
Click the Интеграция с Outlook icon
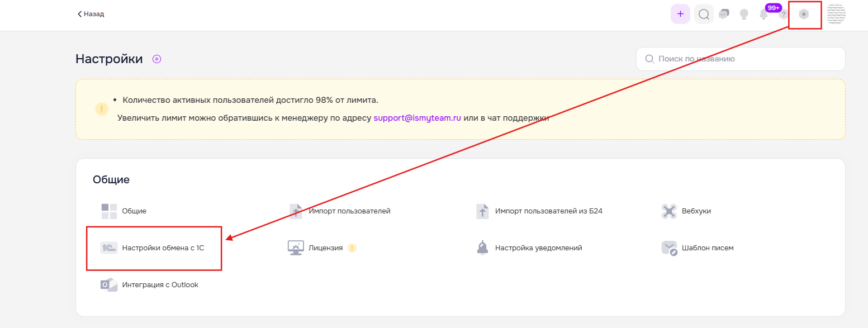tap(108, 284)
